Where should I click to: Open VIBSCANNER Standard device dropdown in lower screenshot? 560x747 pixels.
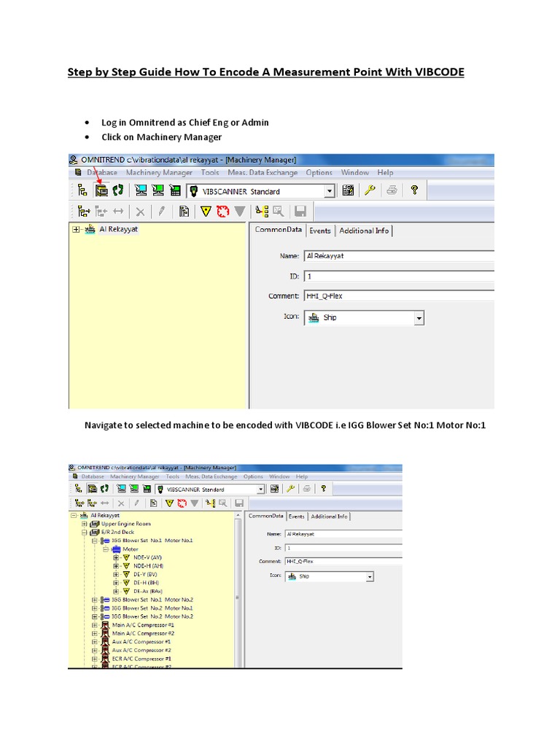260,489
